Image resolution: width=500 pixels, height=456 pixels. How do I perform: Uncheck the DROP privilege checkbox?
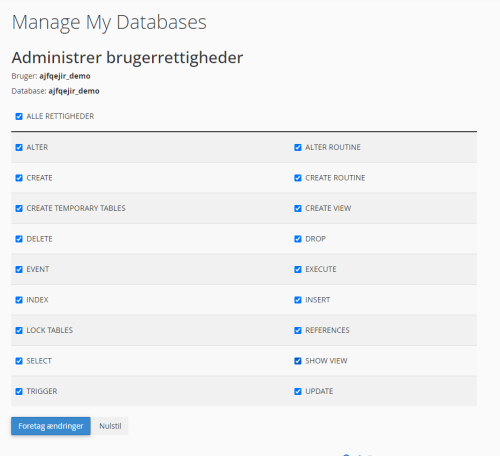[298, 239]
